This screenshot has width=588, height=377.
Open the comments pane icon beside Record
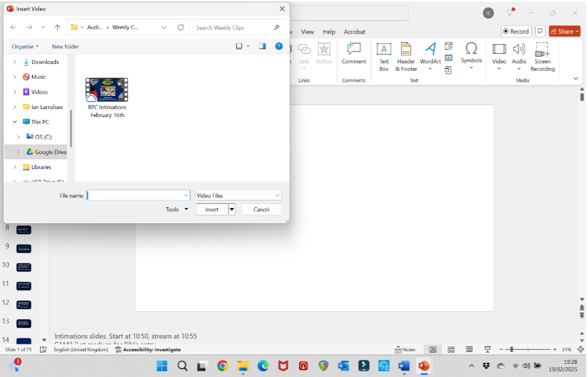pos(540,31)
